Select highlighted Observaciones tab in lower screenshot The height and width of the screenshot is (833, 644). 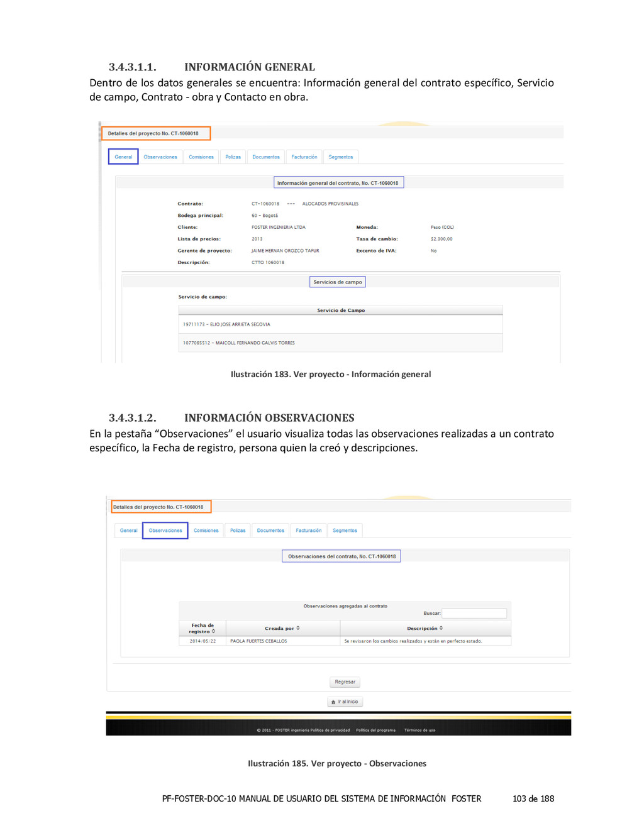point(165,531)
